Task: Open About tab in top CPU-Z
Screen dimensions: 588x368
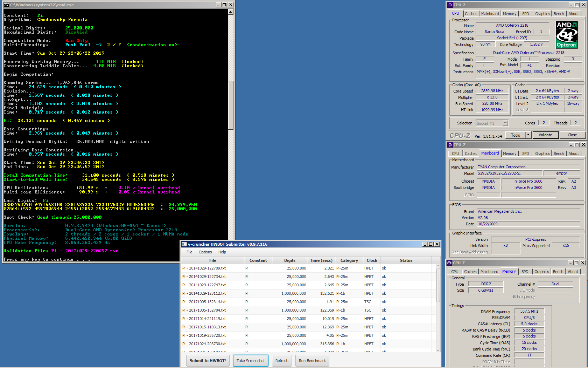Action: (x=574, y=14)
